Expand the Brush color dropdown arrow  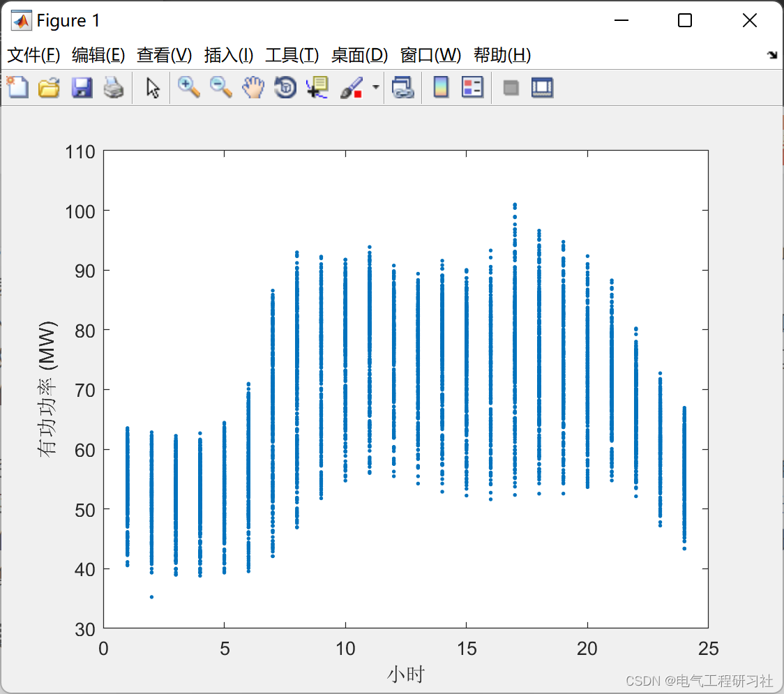[x=375, y=87]
